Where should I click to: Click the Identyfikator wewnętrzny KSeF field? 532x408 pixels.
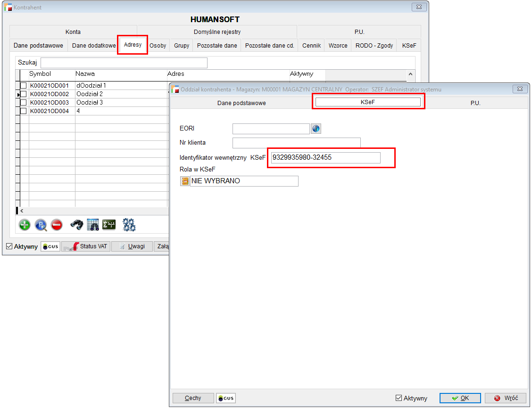[325, 158]
